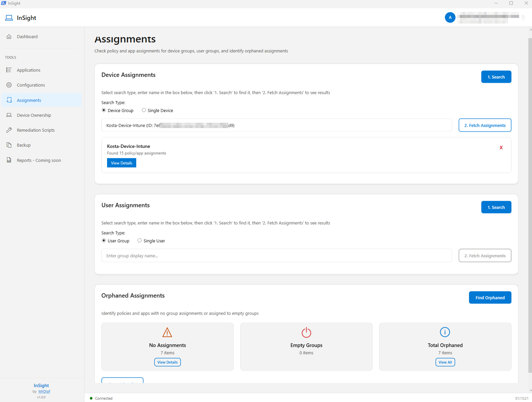Click '2. Fetch Assignments' for device group
This screenshot has width=532, height=402.
[485, 125]
